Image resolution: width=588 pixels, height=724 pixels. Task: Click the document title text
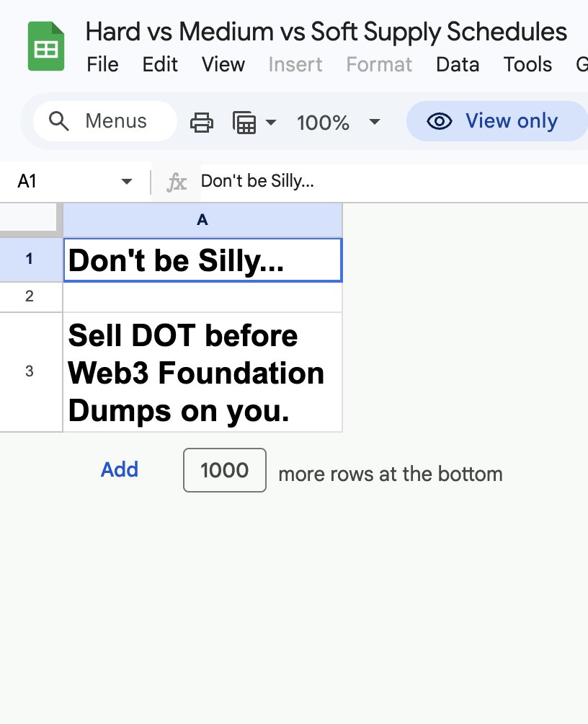point(326,32)
